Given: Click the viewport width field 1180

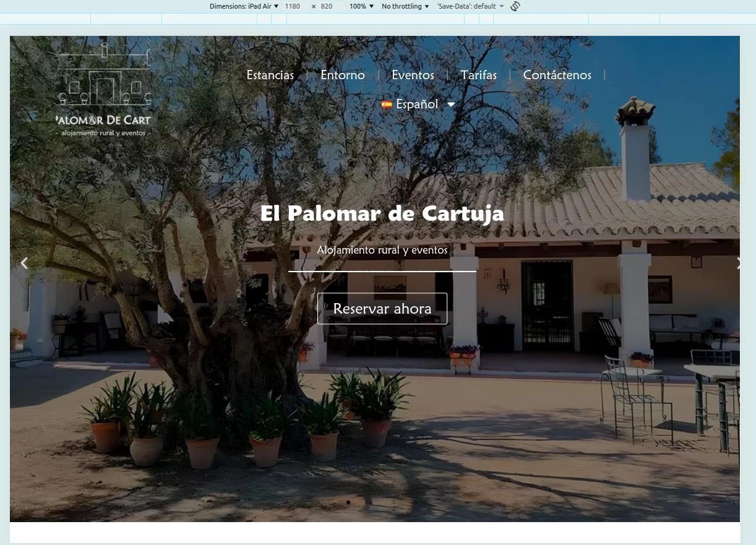Looking at the screenshot, I should click(293, 6).
